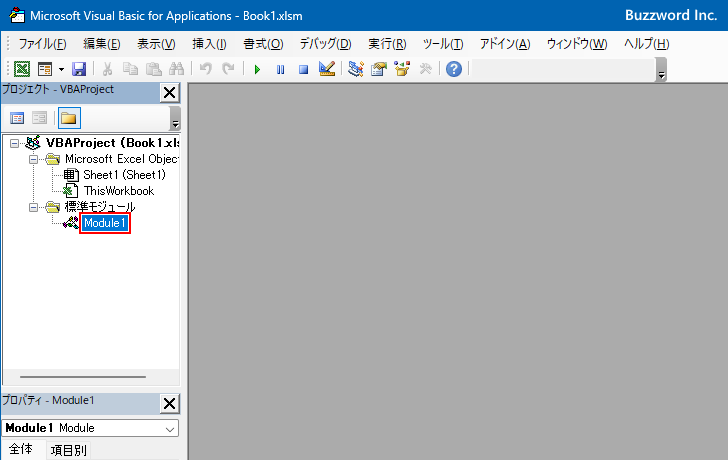Switch to the 全体 properties tab

point(21,449)
